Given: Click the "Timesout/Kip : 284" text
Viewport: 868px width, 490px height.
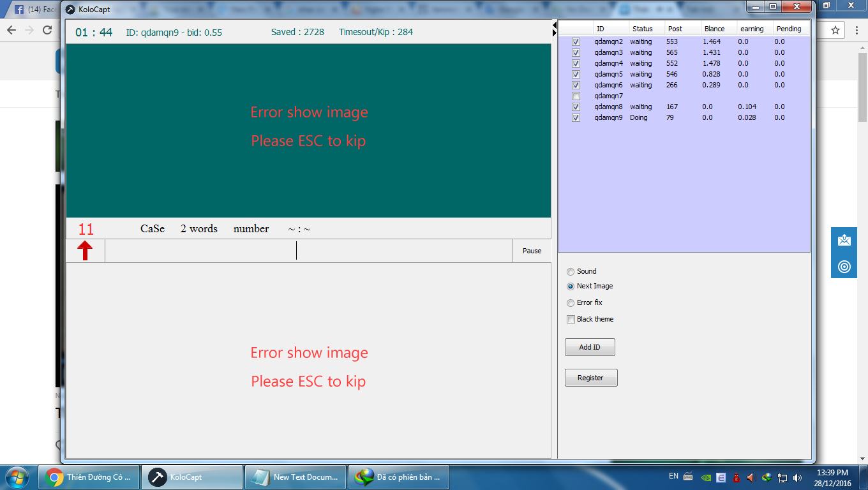Looking at the screenshot, I should (x=376, y=32).
